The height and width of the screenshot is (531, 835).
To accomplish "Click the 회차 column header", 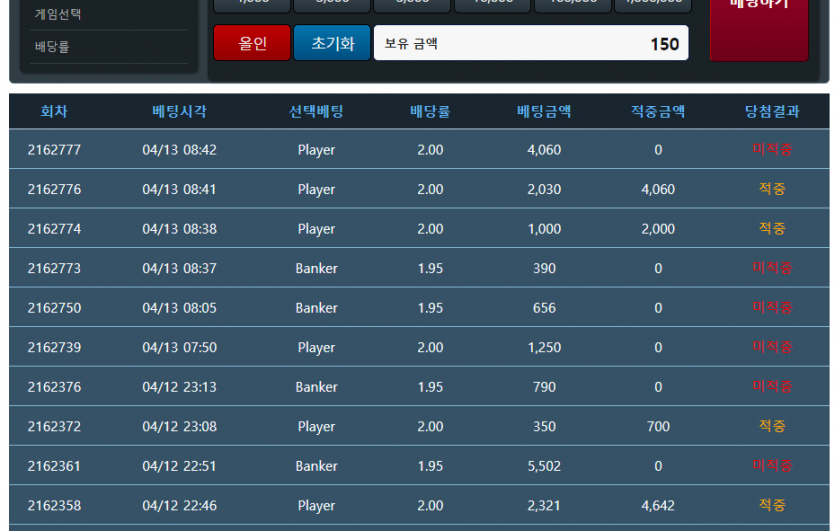I will [x=54, y=111].
